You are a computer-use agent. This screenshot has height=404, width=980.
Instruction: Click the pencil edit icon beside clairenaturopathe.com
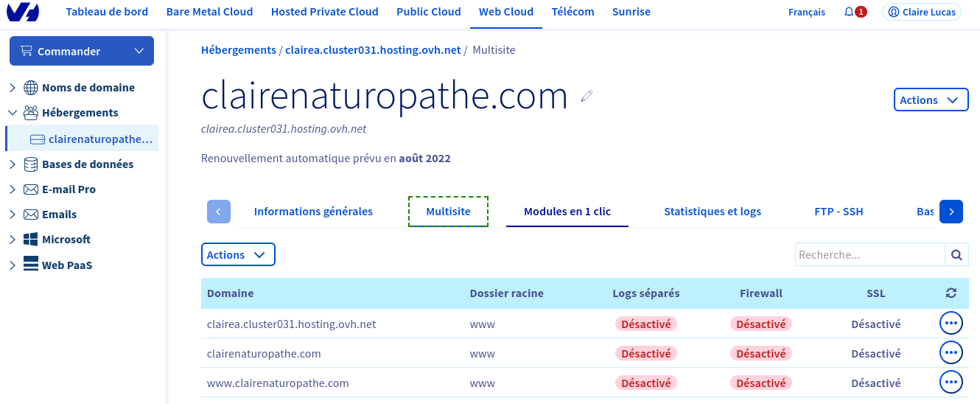pos(587,96)
